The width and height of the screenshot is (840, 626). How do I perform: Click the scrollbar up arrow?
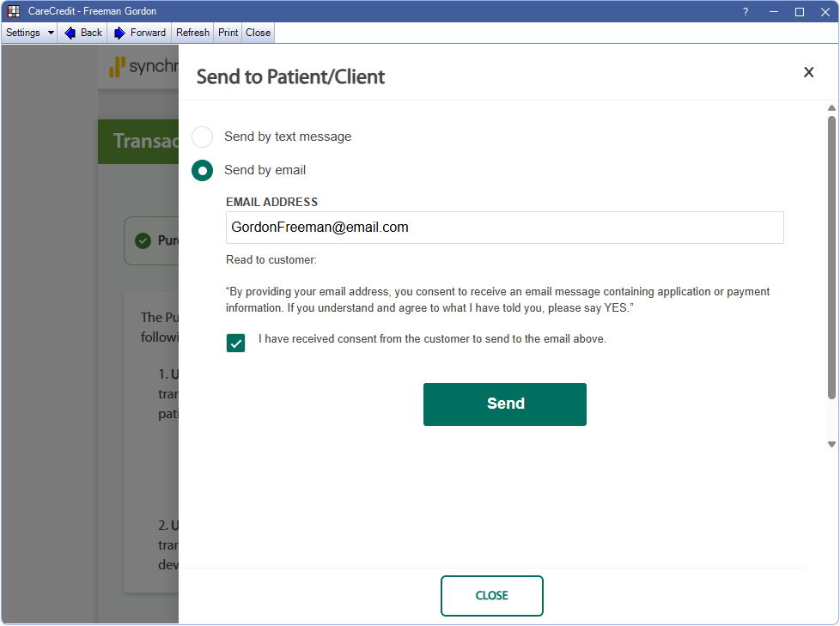click(831, 108)
